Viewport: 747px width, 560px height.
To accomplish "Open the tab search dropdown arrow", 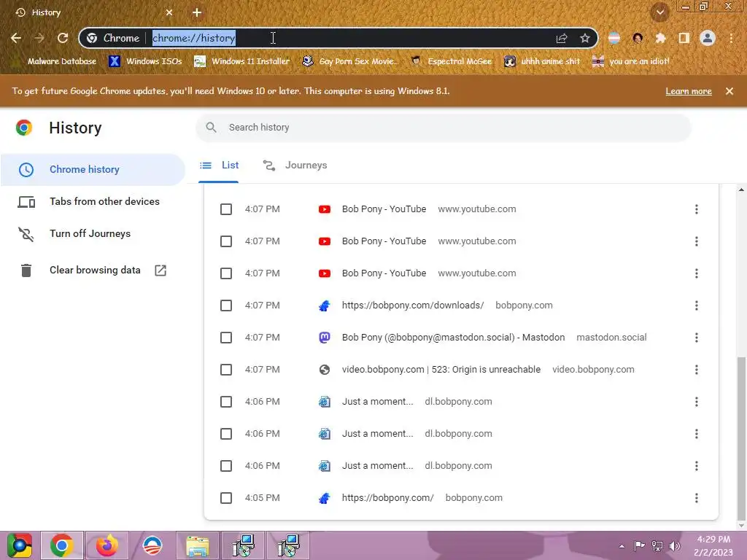I will pyautogui.click(x=659, y=12).
